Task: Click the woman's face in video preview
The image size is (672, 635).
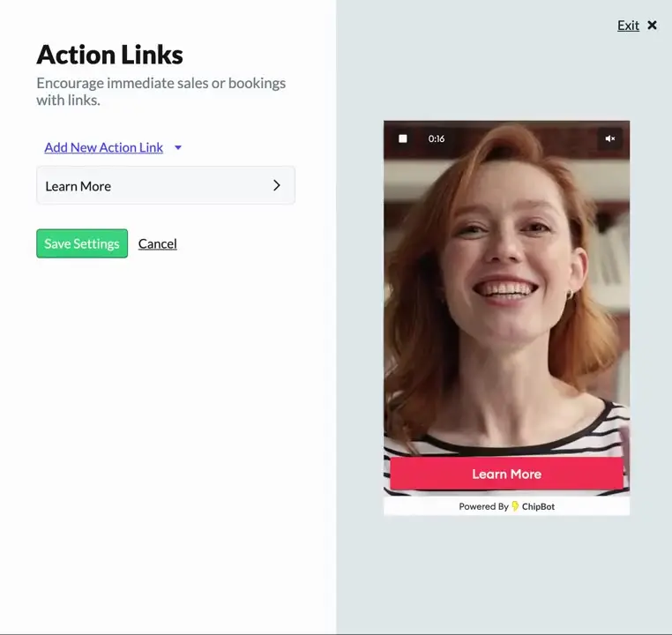Action: coord(503,256)
